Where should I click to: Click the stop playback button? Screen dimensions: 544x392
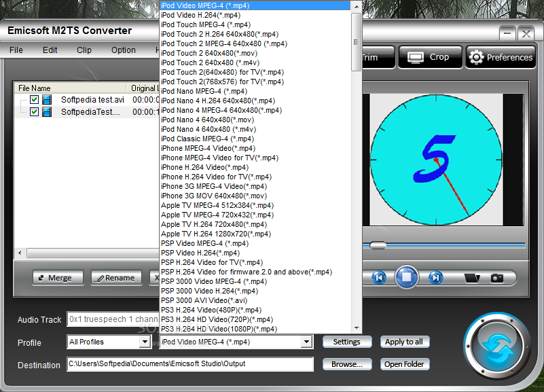[407, 277]
